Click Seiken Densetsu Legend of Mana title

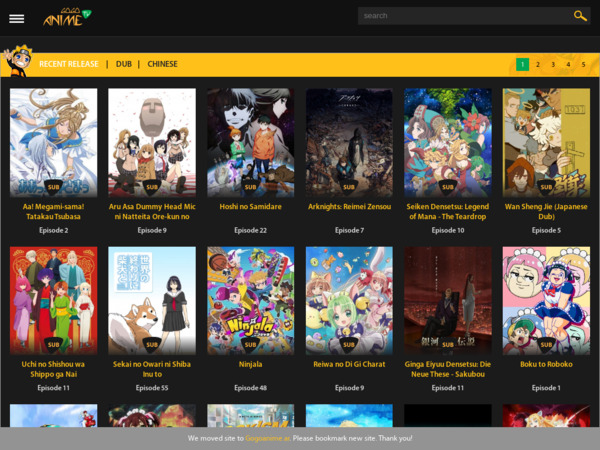pyautogui.click(x=448, y=212)
